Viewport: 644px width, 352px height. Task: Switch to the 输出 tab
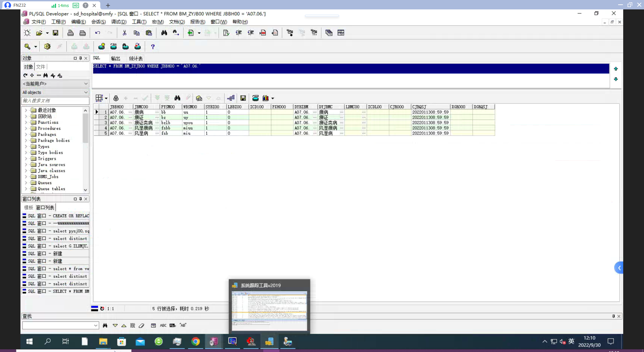(x=115, y=58)
